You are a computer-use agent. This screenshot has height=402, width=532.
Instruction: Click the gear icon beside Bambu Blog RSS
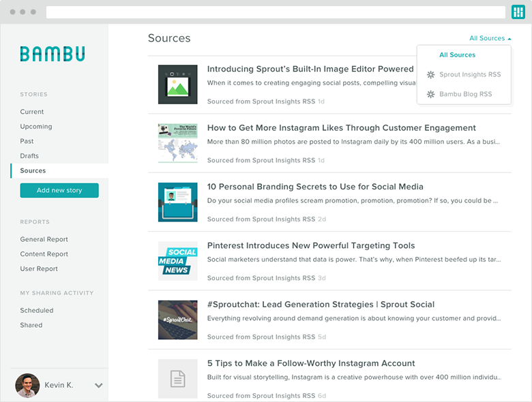point(430,94)
